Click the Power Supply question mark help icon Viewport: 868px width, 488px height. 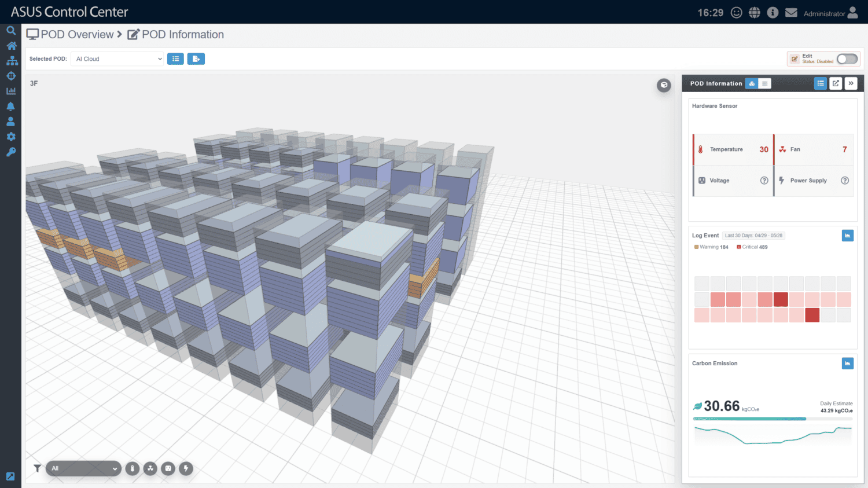[x=845, y=181]
